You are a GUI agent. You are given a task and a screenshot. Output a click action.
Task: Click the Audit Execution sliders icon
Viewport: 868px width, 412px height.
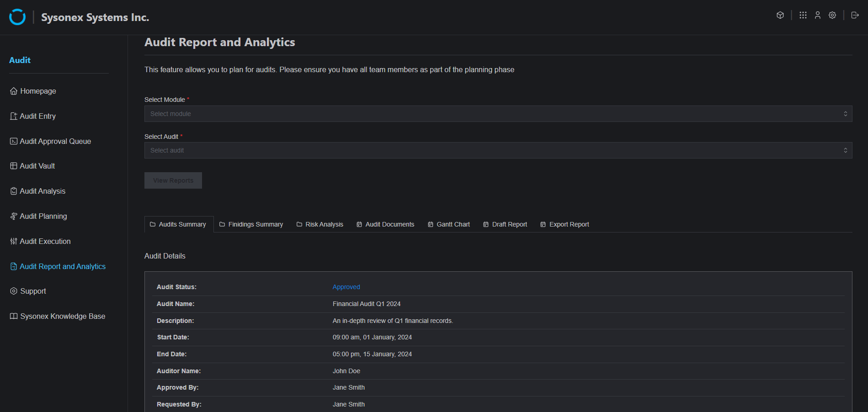tap(14, 242)
